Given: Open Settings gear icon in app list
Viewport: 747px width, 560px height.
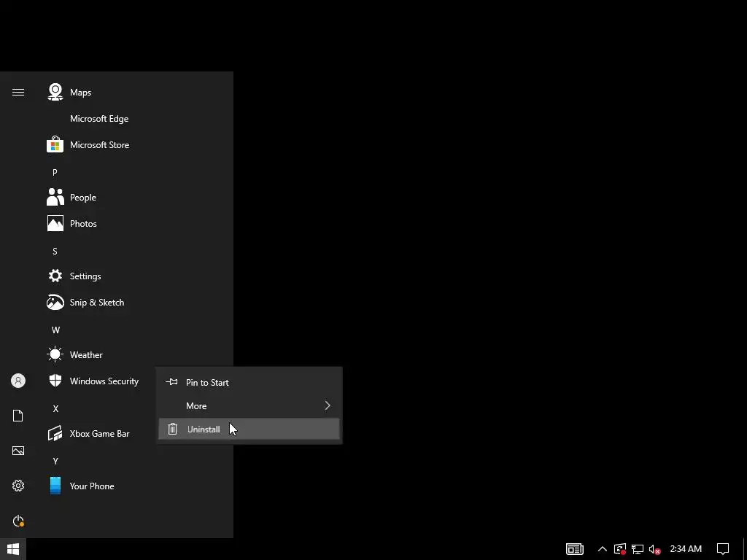Looking at the screenshot, I should pyautogui.click(x=55, y=276).
